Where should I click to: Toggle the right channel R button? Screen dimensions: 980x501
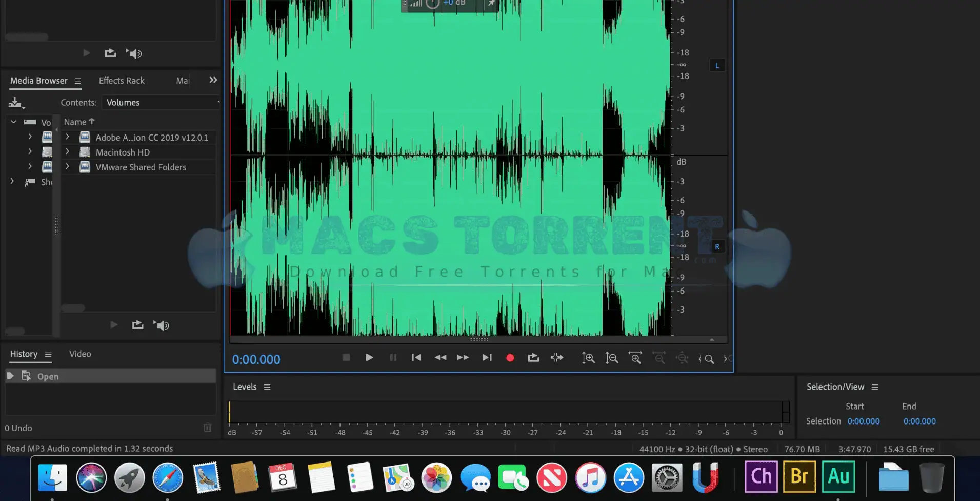[x=717, y=246]
